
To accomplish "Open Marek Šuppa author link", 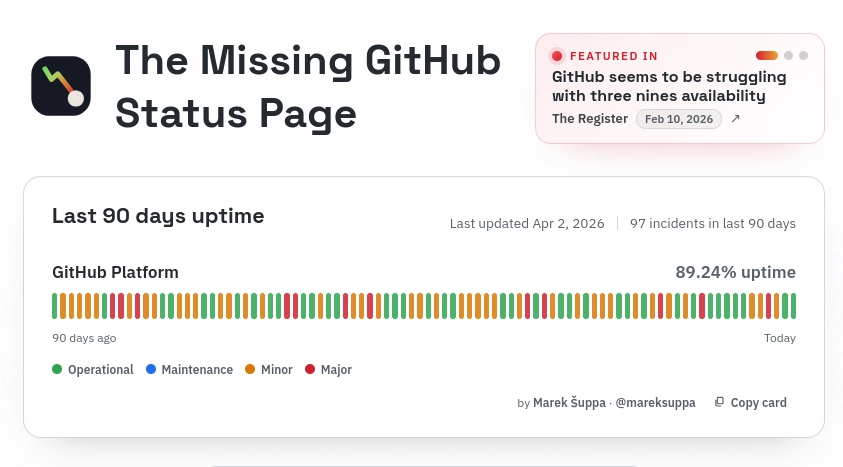I will pos(569,403).
